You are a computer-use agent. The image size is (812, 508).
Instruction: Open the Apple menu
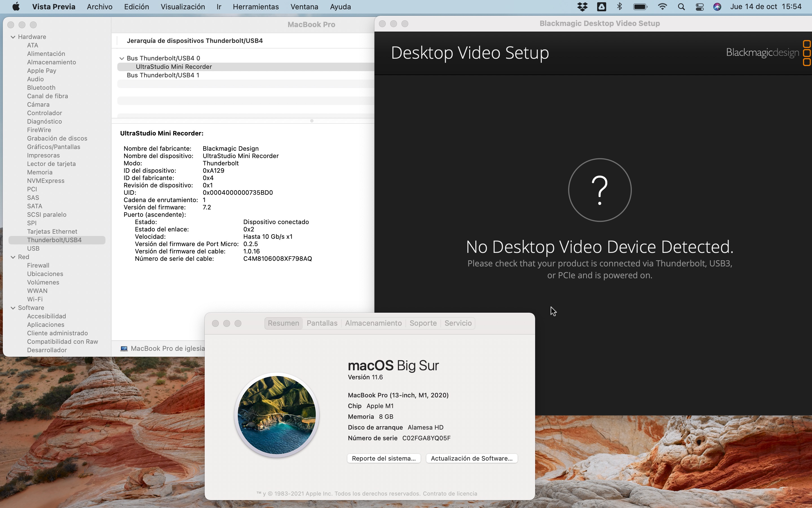coord(16,7)
